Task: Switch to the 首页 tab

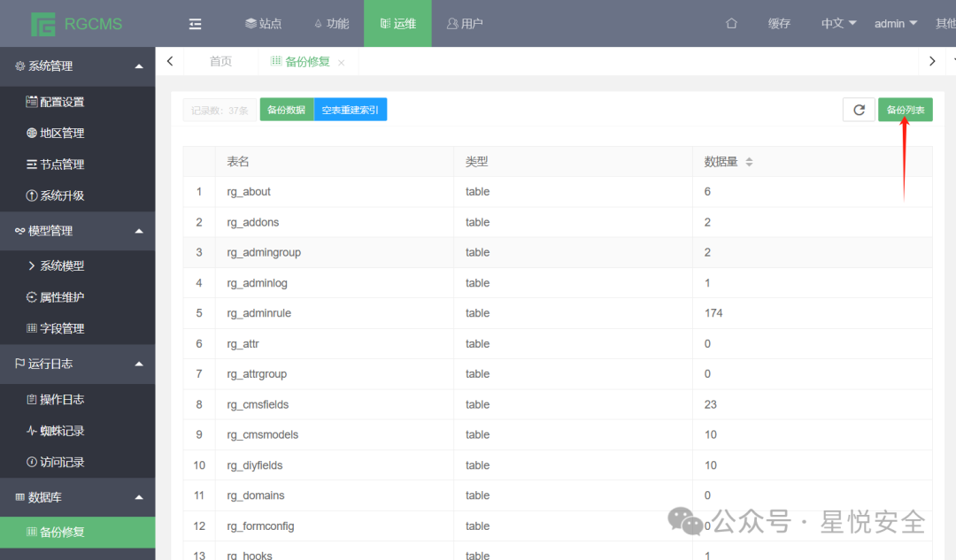Action: pos(220,61)
